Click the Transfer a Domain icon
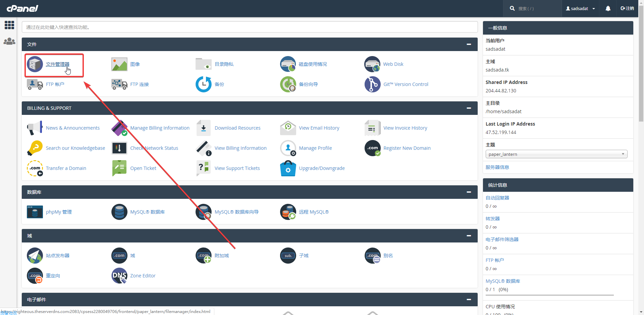Viewport: 644px width, 315px height. pos(35,168)
